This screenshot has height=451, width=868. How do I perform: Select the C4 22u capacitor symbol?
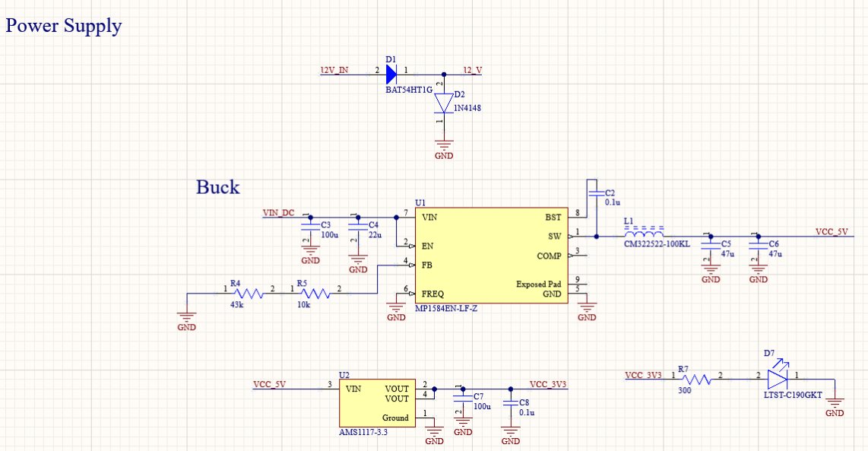(357, 226)
